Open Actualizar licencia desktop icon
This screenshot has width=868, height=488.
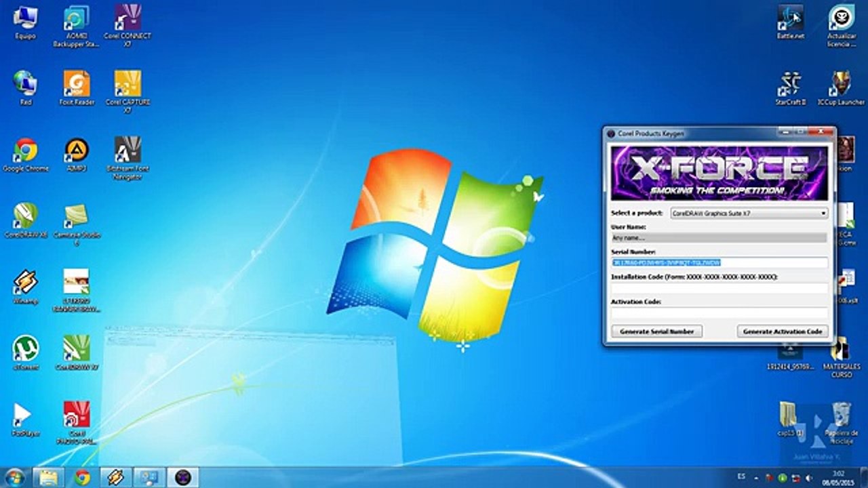point(841,26)
